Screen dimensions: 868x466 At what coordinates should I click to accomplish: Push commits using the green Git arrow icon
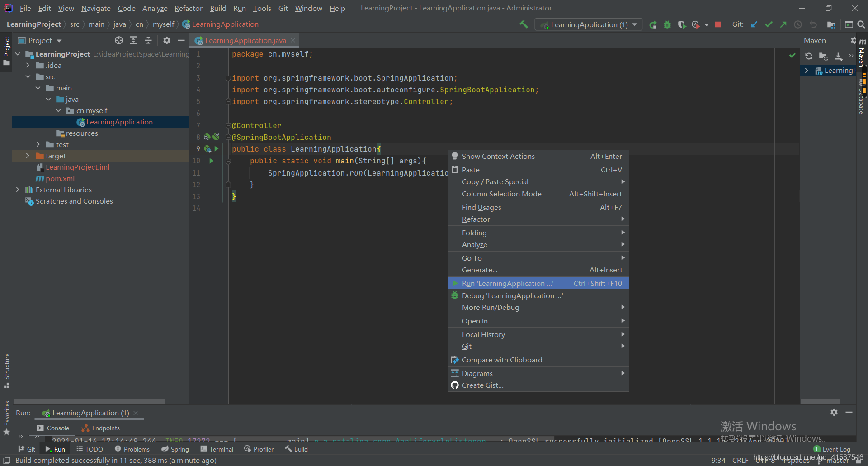783,24
